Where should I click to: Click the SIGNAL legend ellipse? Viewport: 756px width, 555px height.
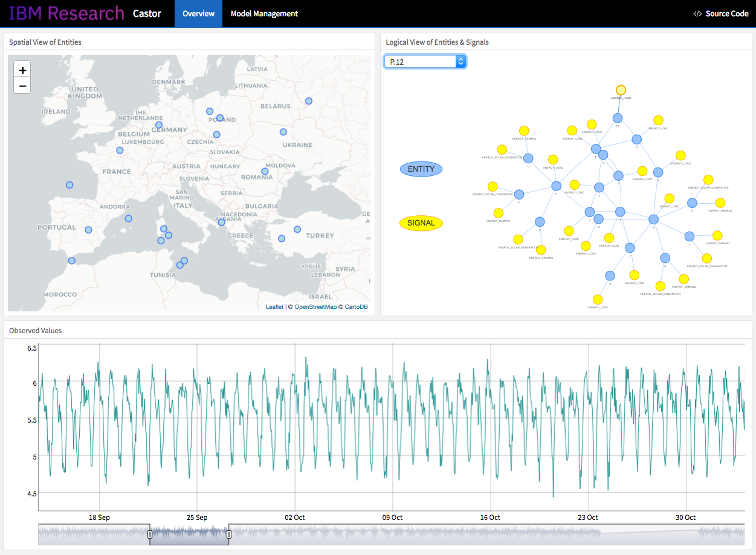click(421, 223)
